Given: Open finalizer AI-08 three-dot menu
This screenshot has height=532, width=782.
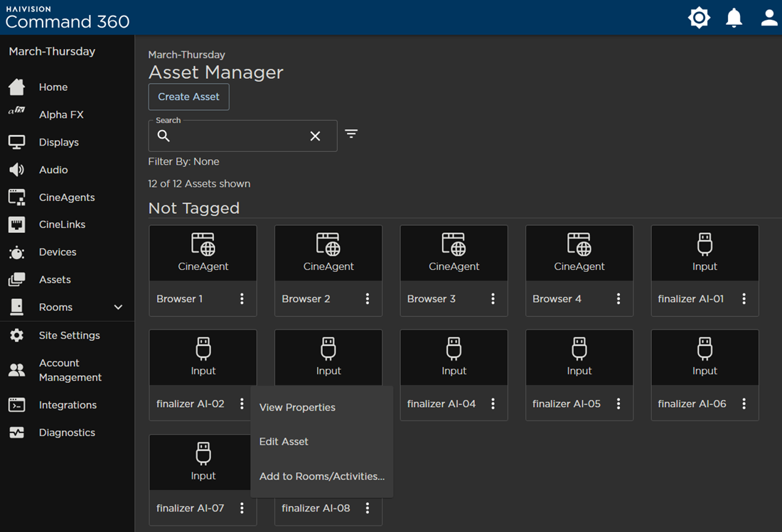Looking at the screenshot, I should click(x=368, y=508).
